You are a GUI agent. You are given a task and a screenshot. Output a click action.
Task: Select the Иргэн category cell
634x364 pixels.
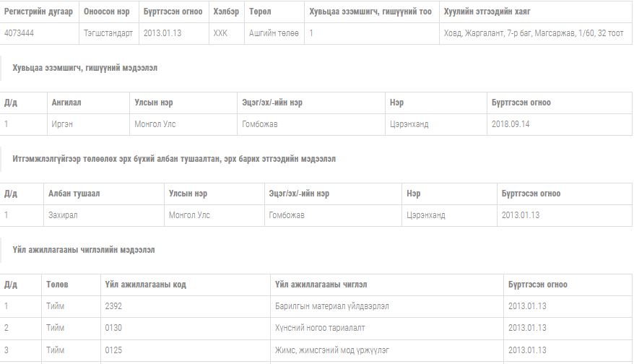62,124
